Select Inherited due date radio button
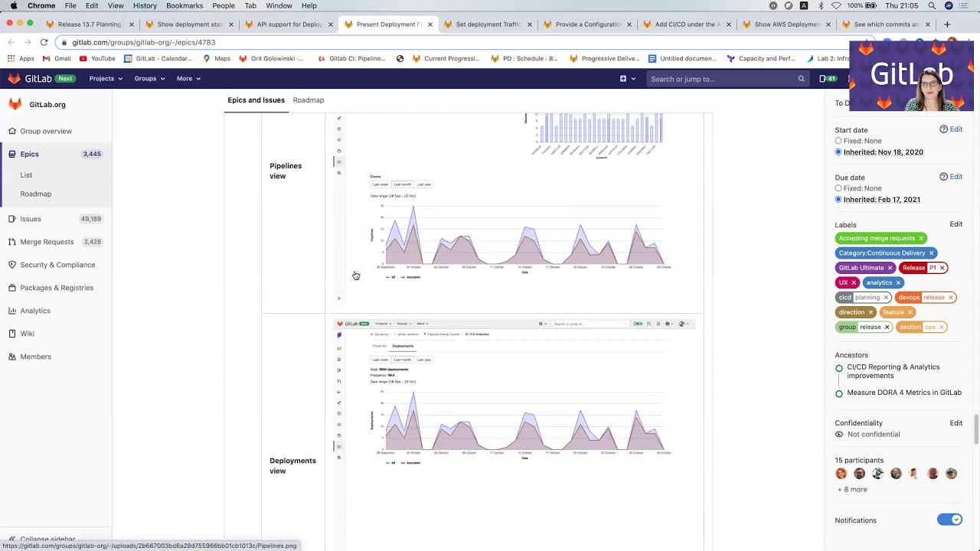 click(838, 200)
